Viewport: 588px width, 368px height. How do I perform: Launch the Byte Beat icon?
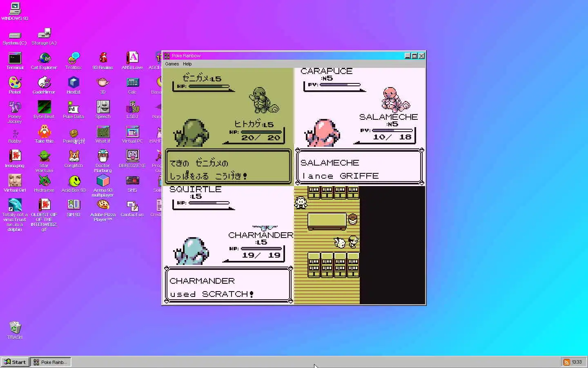[x=44, y=110]
